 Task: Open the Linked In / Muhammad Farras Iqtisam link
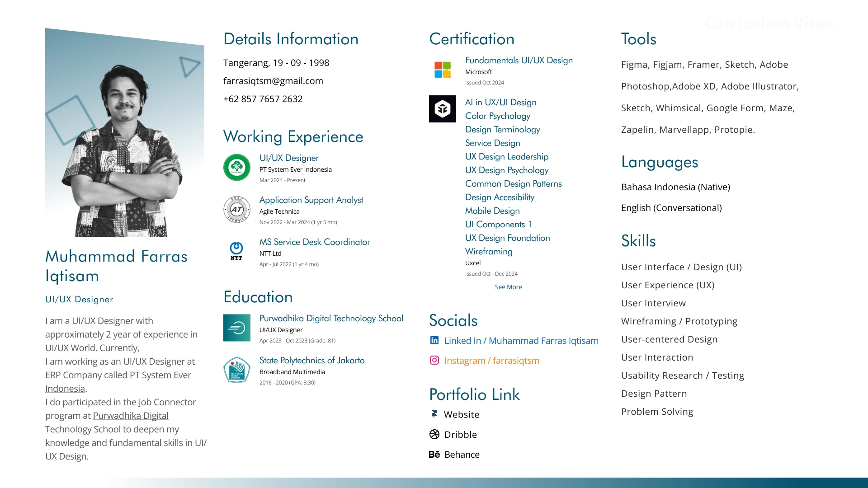tap(521, 341)
